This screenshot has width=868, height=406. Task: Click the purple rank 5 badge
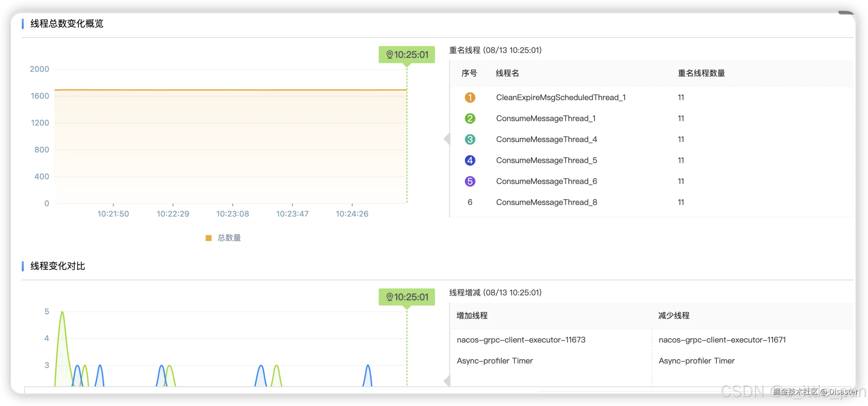[470, 181]
